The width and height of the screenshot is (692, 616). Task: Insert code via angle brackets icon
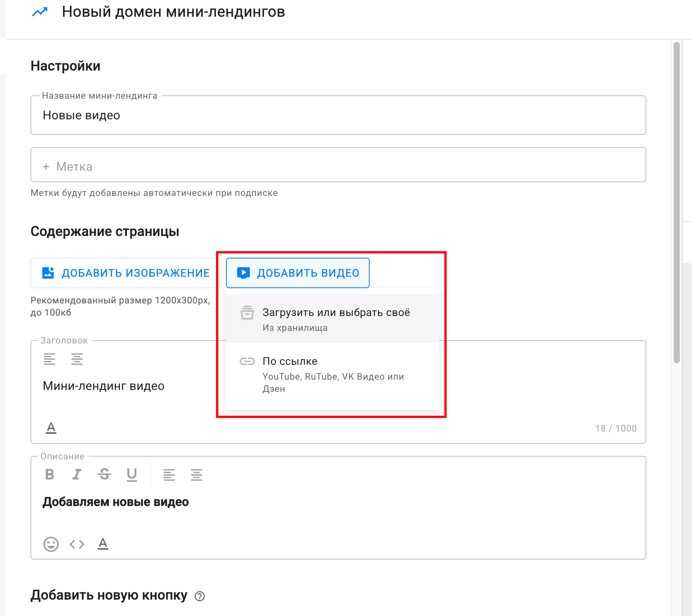77,544
